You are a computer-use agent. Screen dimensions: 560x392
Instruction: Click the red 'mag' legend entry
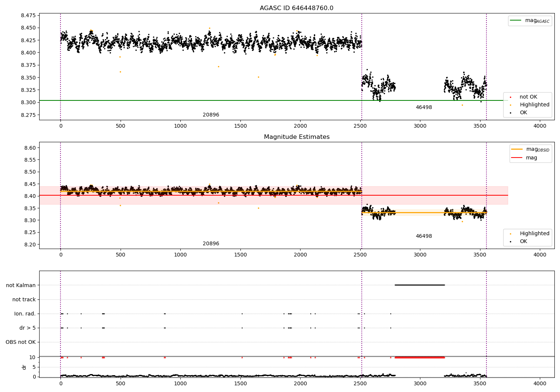point(525,158)
